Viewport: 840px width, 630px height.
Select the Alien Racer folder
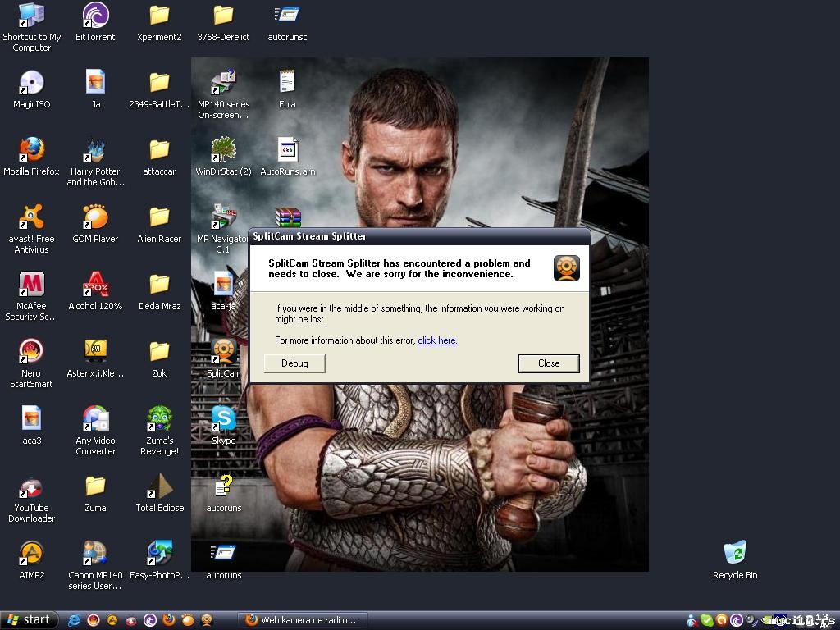pos(159,223)
